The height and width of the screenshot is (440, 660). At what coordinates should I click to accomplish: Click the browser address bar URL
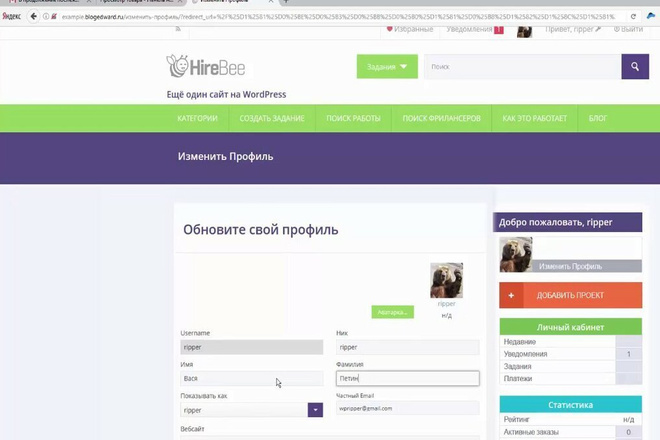coord(337,17)
